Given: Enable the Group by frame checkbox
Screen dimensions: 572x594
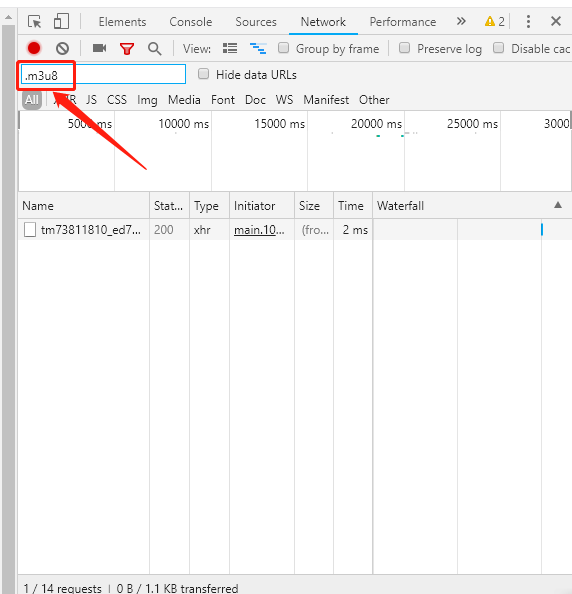Looking at the screenshot, I should point(283,48).
